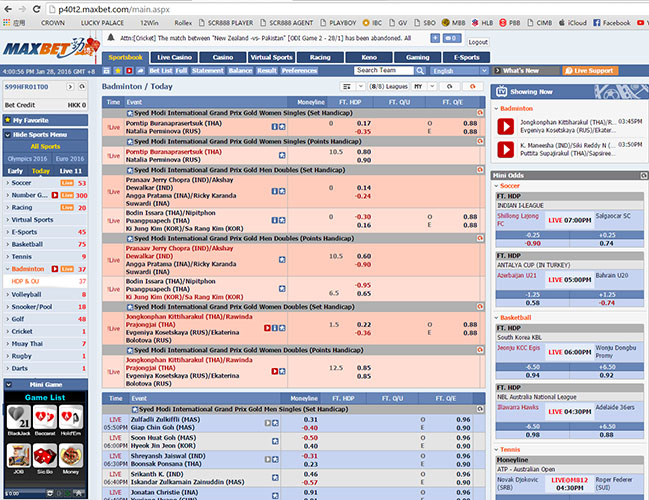Click the Search Team field

tap(384, 70)
